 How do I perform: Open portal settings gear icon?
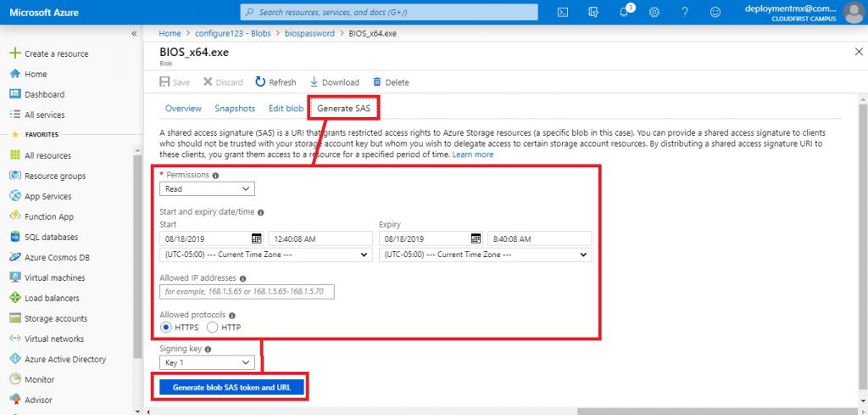[x=654, y=12]
